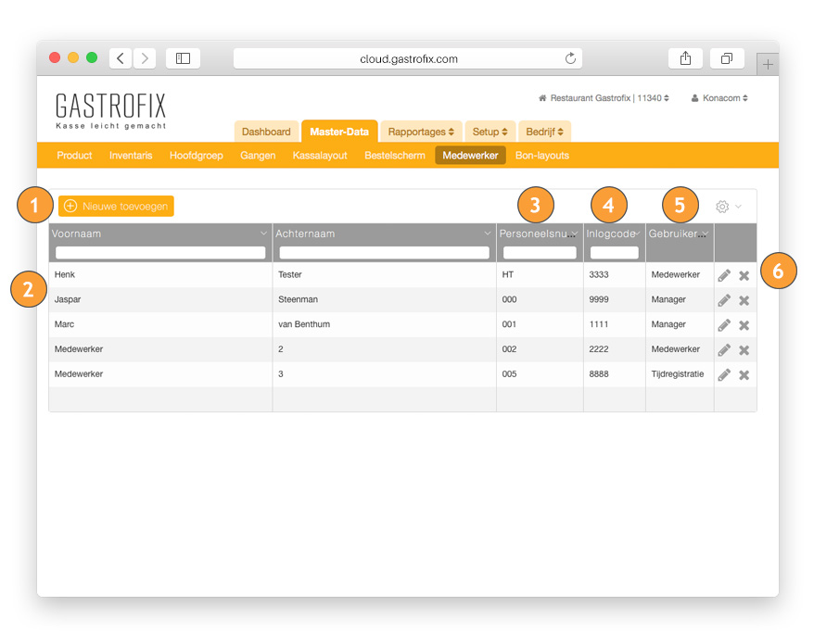Open the Konacom user dropdown
Screen dimensions: 814x644
point(719,97)
